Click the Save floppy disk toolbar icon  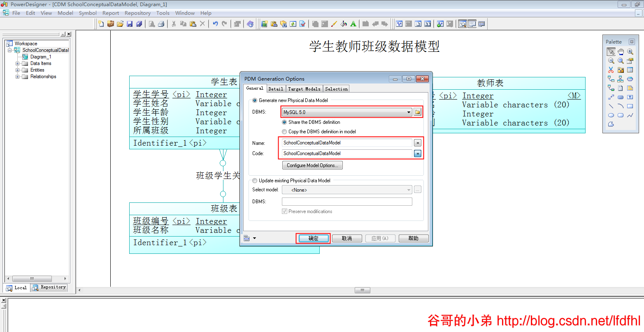click(x=130, y=24)
